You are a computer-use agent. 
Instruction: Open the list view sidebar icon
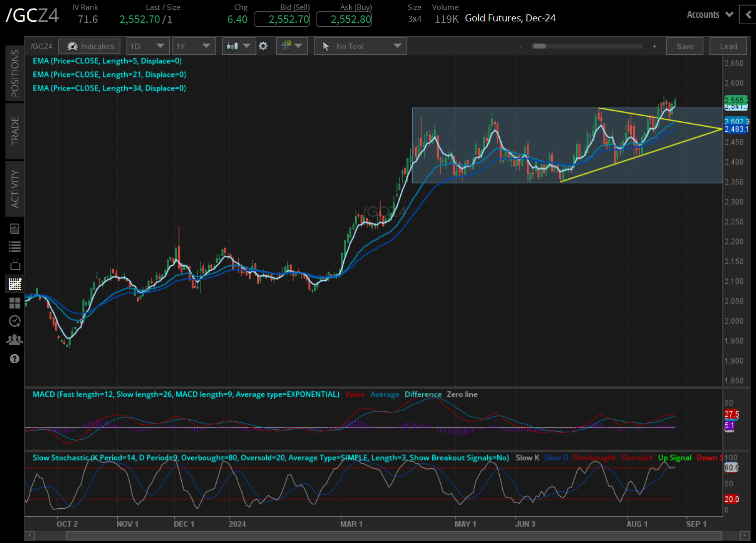(15, 247)
